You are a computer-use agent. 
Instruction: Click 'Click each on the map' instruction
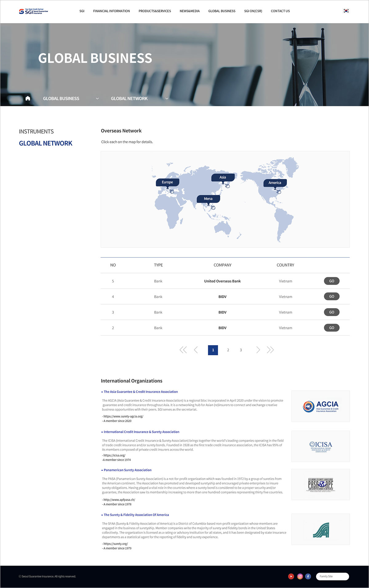coord(127,142)
